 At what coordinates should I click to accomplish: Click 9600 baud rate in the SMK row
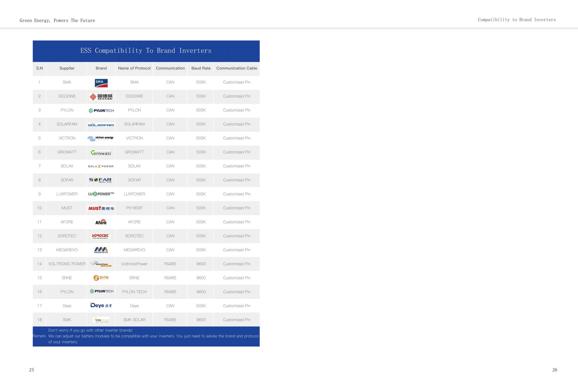pos(201,320)
